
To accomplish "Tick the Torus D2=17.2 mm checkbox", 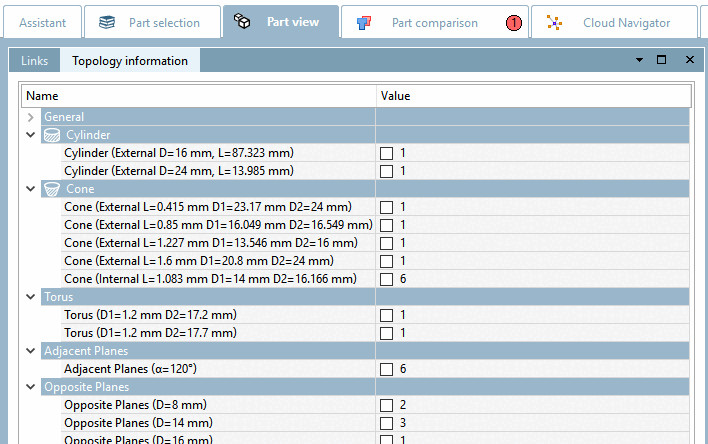I will coord(386,315).
